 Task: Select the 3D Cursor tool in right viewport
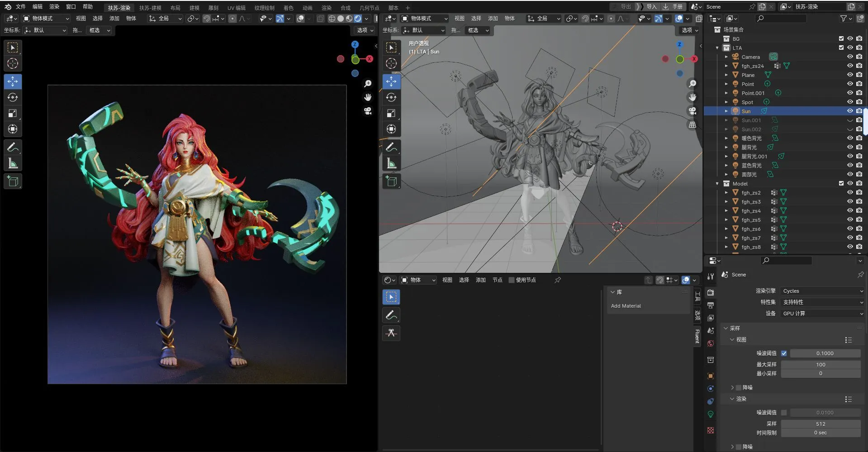pyautogui.click(x=391, y=64)
